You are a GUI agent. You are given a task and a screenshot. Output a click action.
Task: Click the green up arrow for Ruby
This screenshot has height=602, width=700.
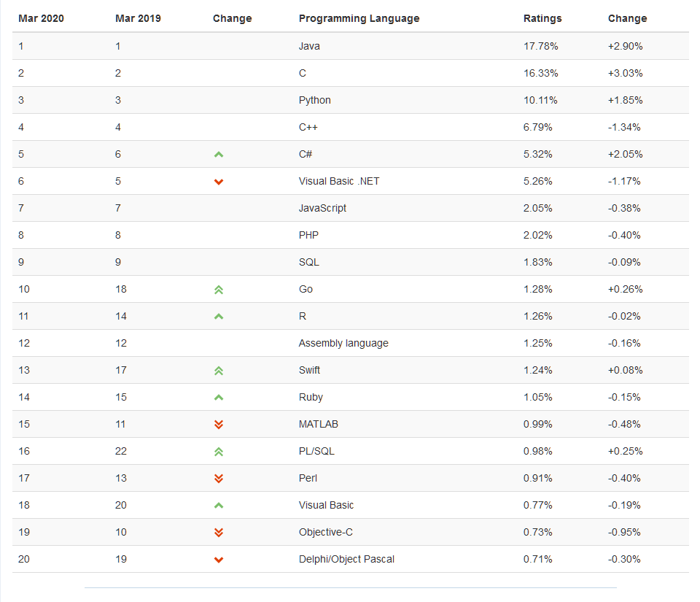coord(218,398)
